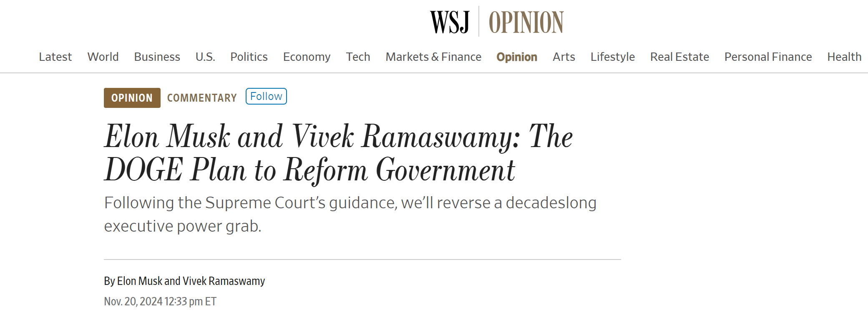
Task: Open the Real Estate section
Action: tap(679, 57)
